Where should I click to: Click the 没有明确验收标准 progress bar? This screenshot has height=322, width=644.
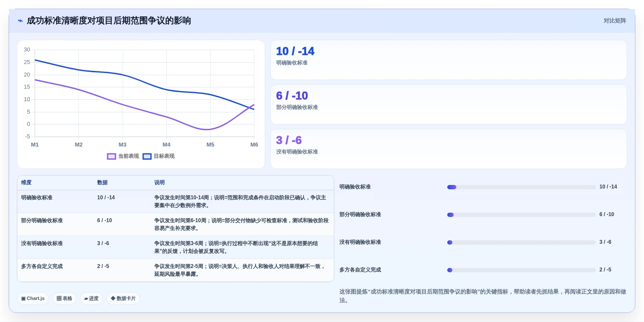(522, 242)
